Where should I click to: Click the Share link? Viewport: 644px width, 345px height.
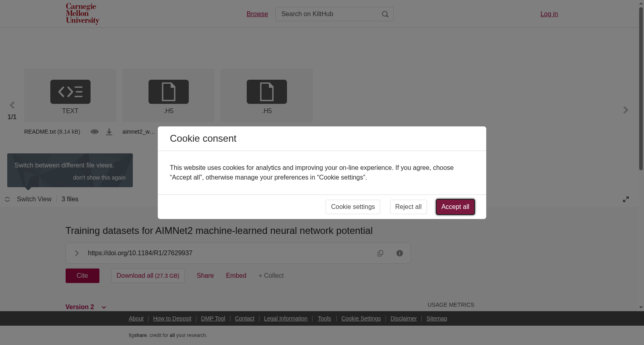point(205,276)
